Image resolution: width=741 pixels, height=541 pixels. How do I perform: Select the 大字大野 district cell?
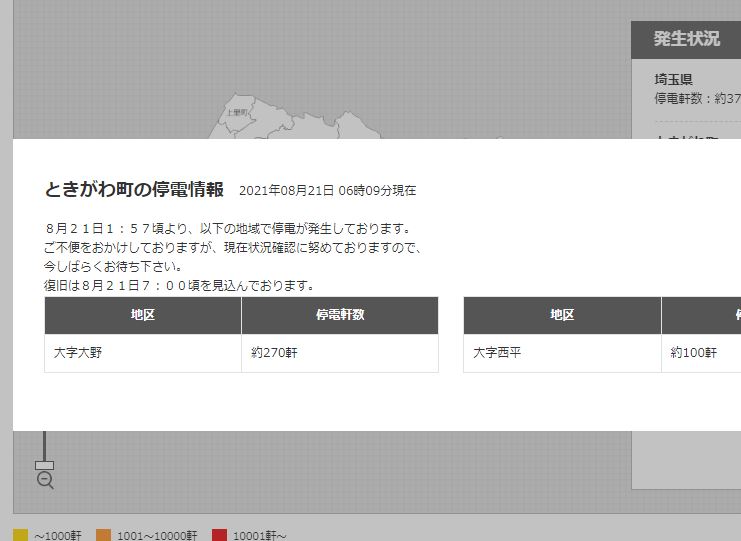[x=143, y=353]
